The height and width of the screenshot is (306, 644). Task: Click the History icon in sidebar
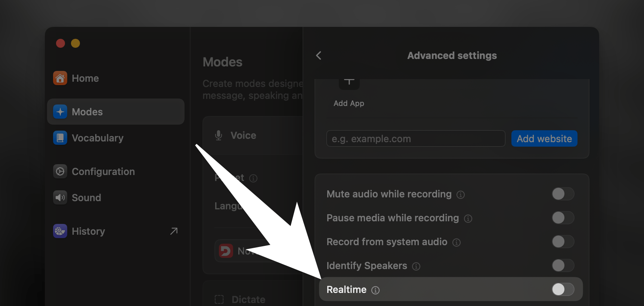tap(60, 231)
